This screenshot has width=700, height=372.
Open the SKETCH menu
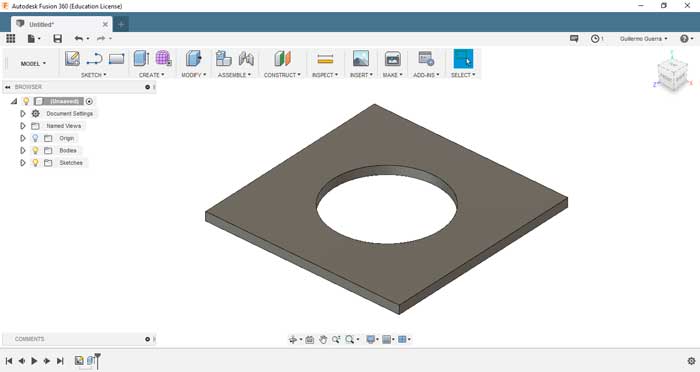[x=93, y=75]
